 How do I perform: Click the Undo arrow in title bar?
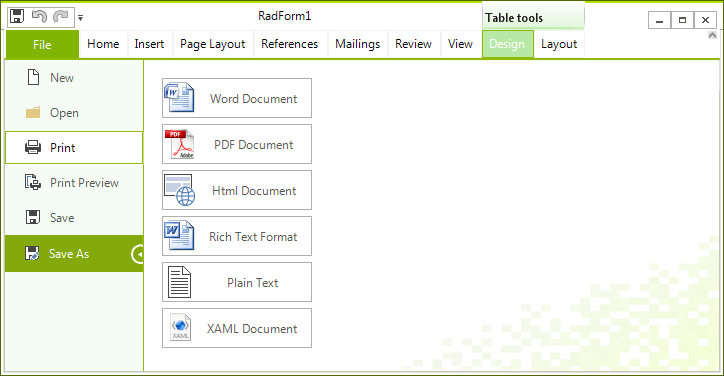(39, 16)
